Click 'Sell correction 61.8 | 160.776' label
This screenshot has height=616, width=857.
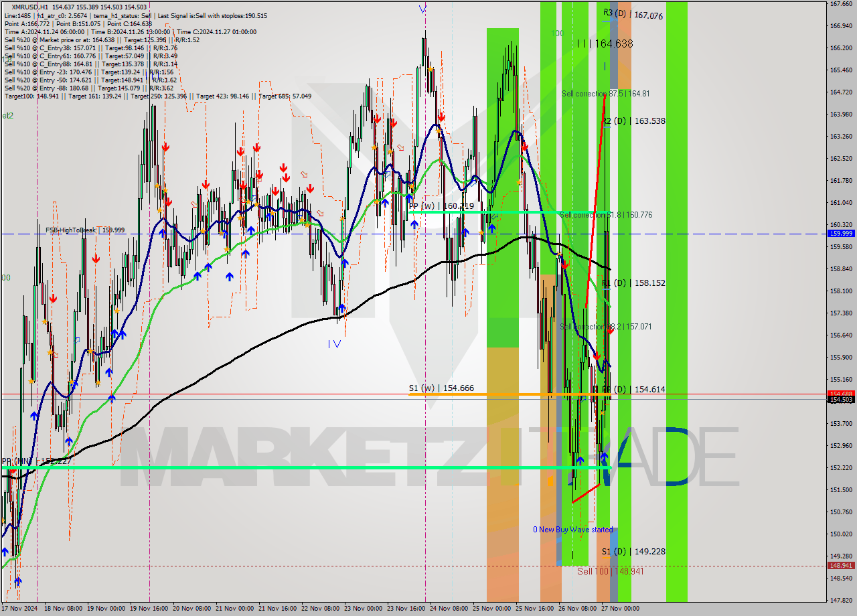(x=606, y=215)
